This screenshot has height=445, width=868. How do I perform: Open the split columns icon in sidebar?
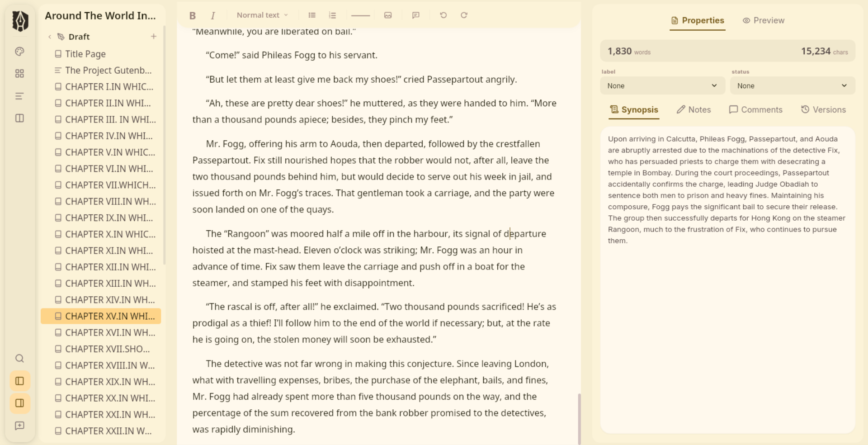click(19, 118)
